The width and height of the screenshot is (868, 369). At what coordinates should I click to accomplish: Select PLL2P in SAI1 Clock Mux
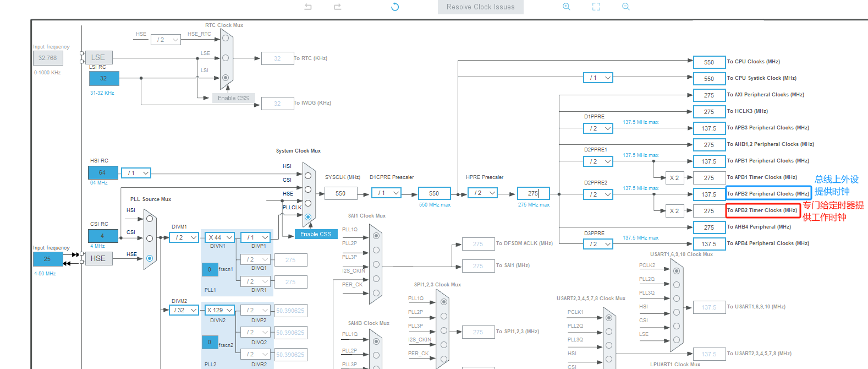point(376,250)
